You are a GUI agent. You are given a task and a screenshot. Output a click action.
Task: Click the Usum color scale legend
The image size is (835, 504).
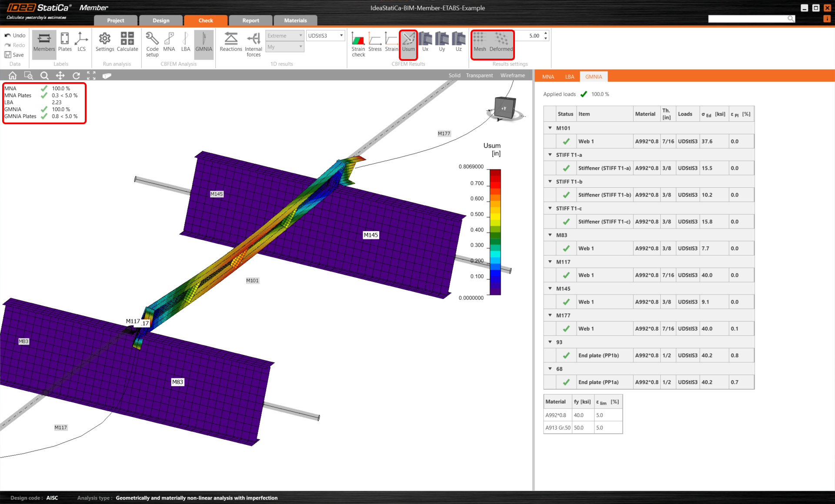click(495, 232)
